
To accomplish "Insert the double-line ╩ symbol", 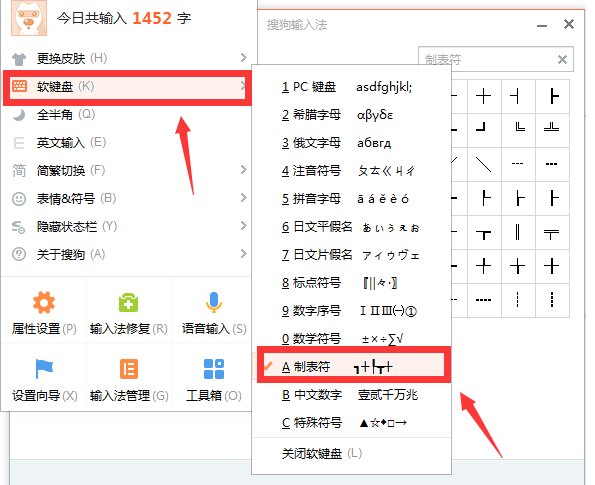I will pos(552,130).
